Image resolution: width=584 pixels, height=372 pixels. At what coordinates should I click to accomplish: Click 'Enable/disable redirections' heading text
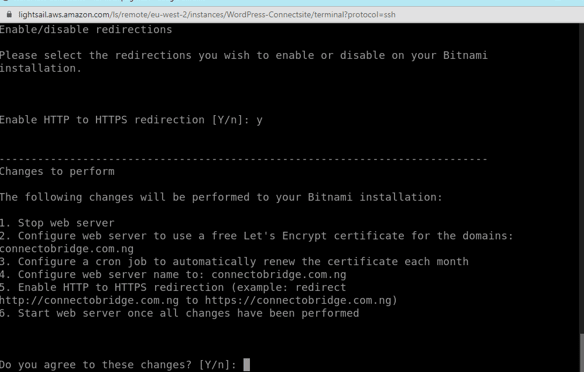coord(86,29)
